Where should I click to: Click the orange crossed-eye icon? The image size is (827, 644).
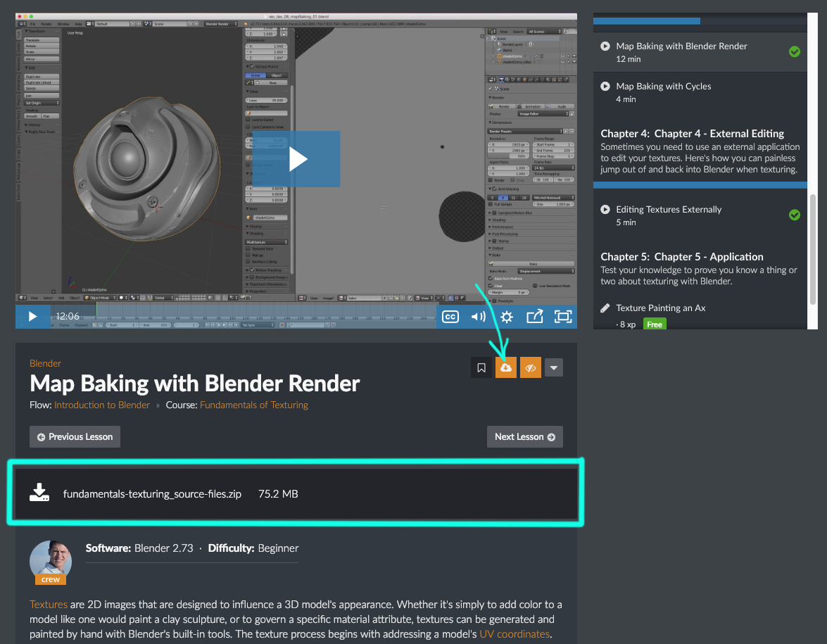531,367
